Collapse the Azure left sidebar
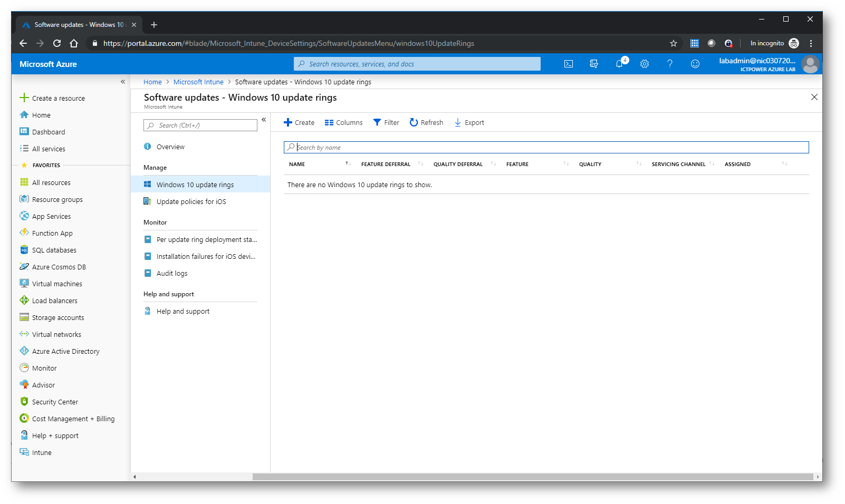 (123, 82)
